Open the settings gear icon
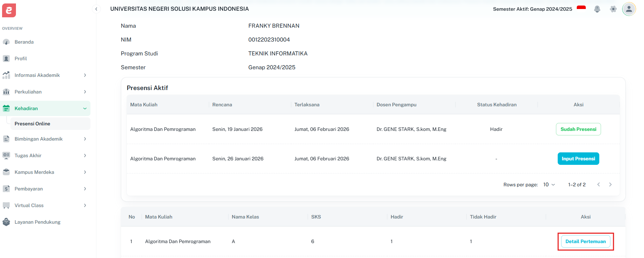 613,9
